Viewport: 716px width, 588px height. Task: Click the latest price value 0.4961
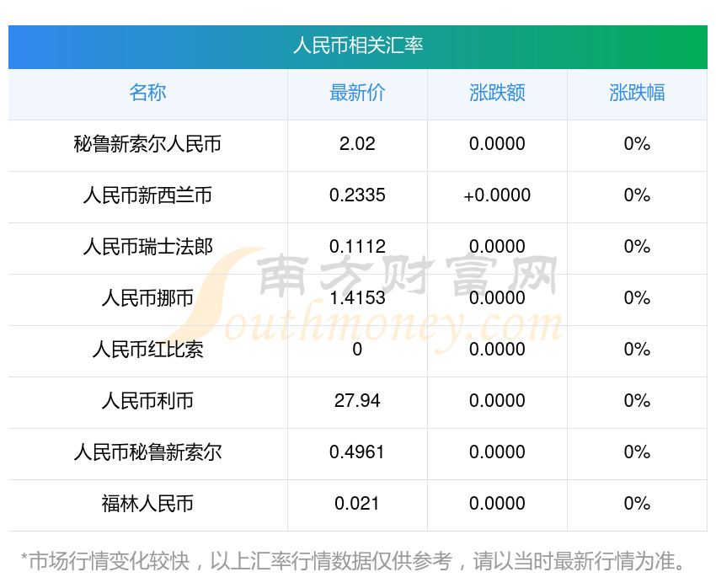357,452
